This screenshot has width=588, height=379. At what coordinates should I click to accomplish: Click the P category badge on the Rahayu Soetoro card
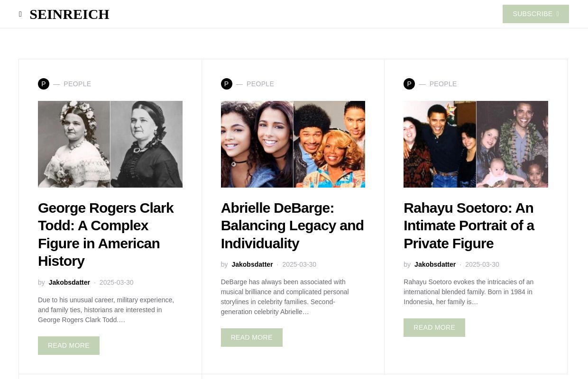[x=409, y=84]
